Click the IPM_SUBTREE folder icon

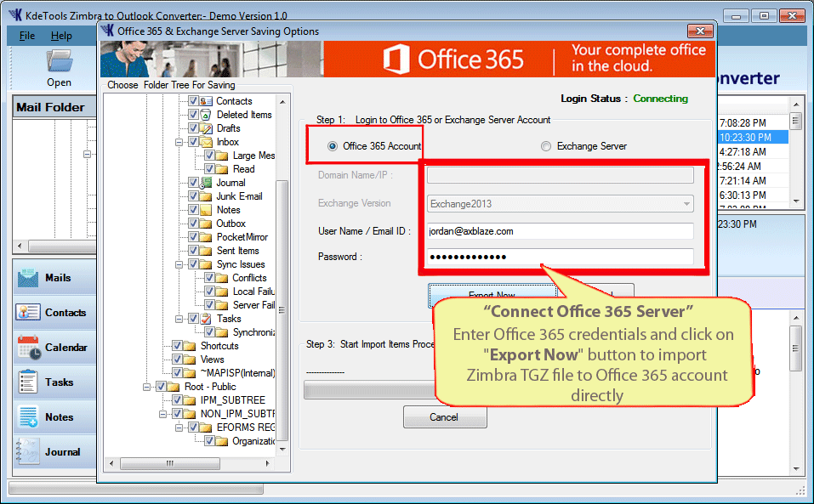pos(190,400)
